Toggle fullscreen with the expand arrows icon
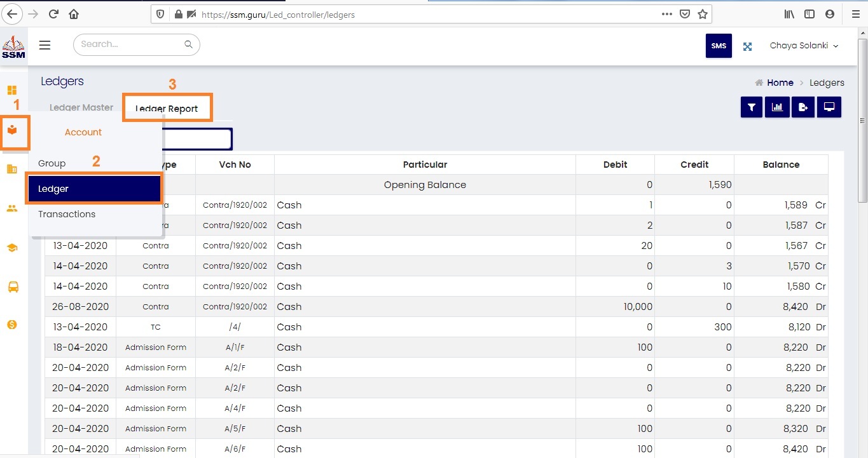 [748, 46]
